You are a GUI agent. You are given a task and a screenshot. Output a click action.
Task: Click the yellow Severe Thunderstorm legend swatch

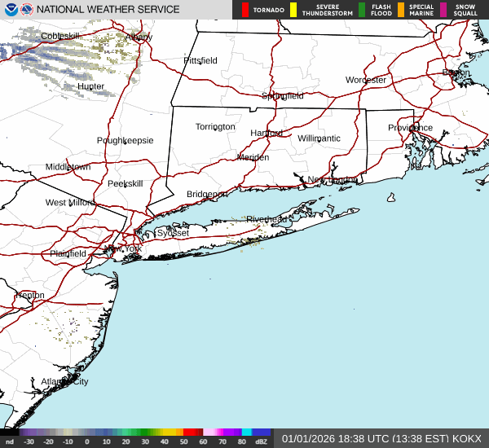293,10
